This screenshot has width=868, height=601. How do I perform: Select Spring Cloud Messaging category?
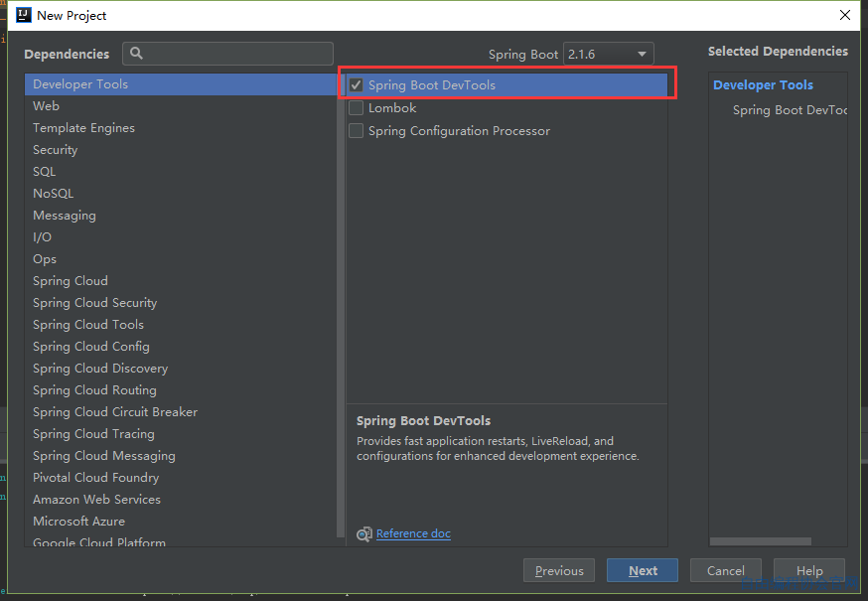tap(181, 456)
